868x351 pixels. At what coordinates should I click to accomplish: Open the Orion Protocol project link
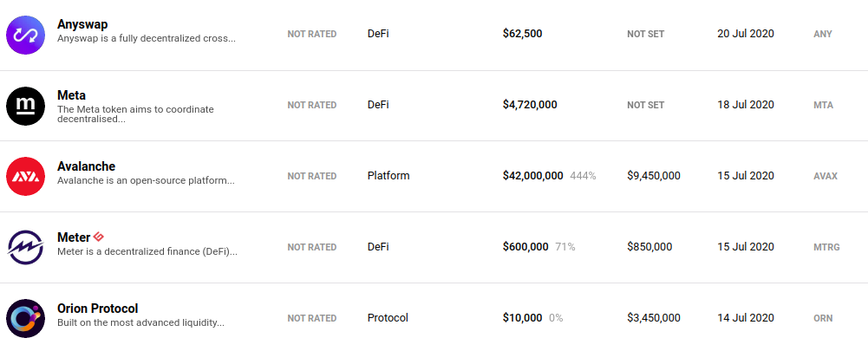tap(97, 309)
